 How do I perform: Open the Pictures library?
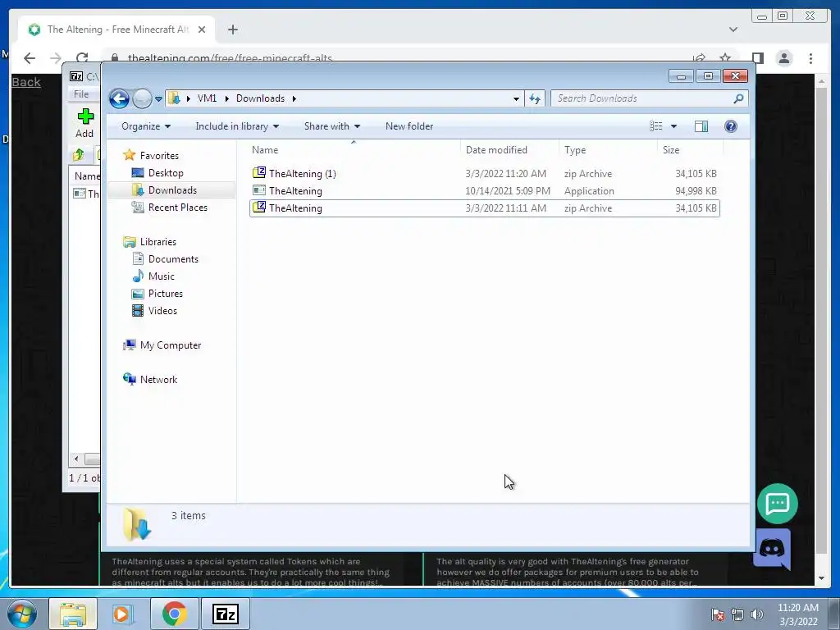pyautogui.click(x=165, y=294)
